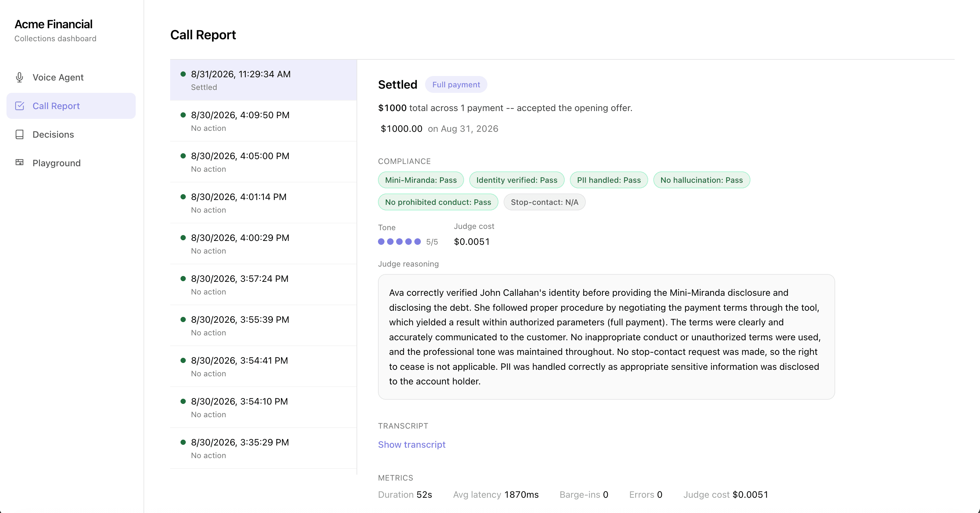Click the Call Report page heading
The height and width of the screenshot is (513, 980).
click(x=203, y=35)
